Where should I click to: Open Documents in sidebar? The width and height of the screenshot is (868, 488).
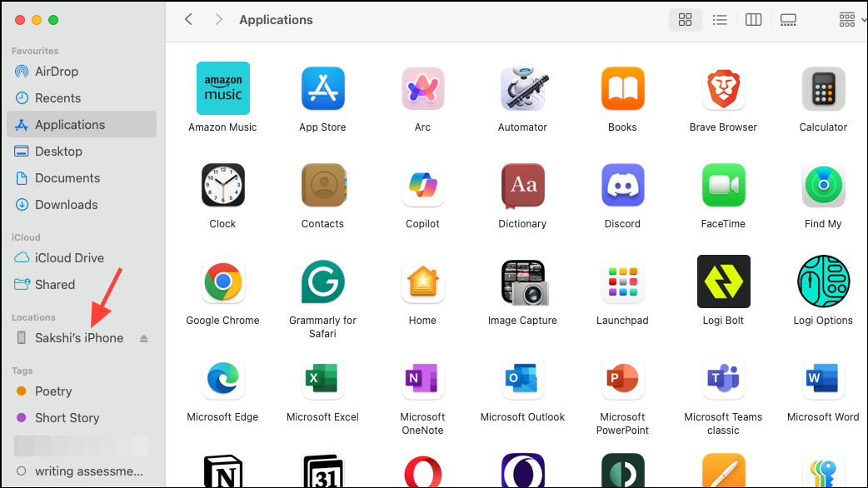tap(82, 177)
